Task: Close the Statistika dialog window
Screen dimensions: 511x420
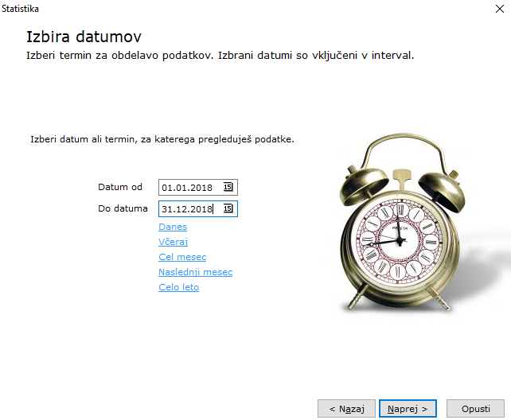Action: [500, 9]
